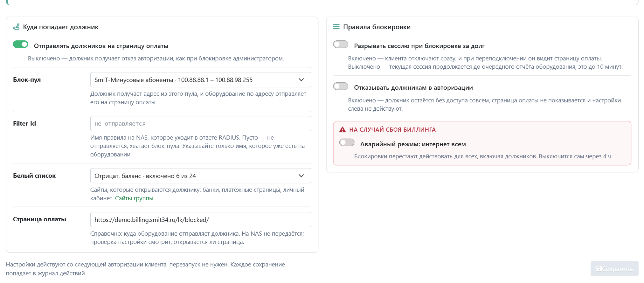Disable "Отправлять должников на страницу оплаты" toggle

pos(21,45)
